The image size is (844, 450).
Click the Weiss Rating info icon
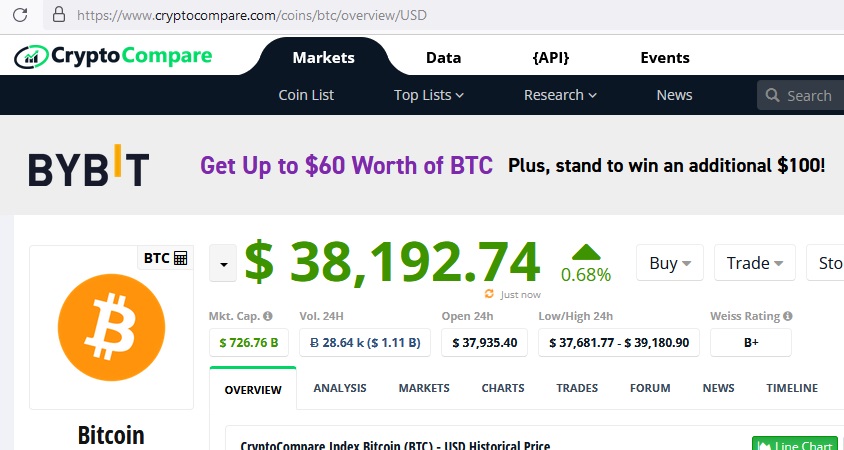coord(789,316)
